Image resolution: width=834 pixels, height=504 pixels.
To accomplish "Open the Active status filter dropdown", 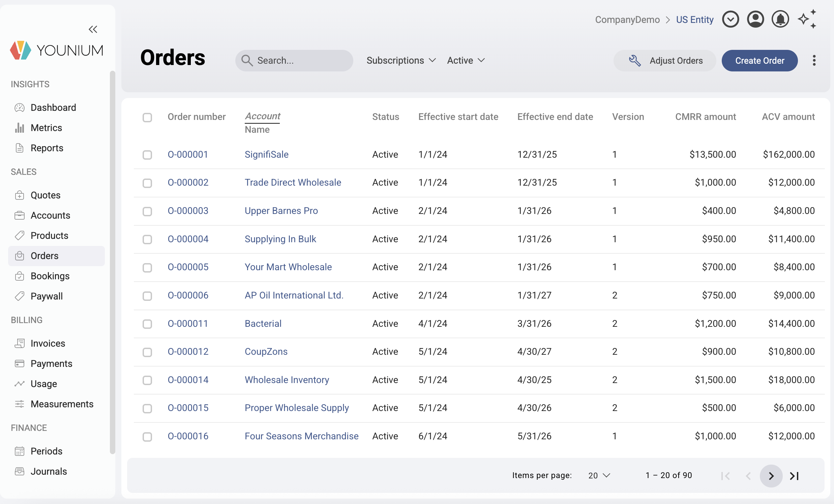I will pos(466,61).
